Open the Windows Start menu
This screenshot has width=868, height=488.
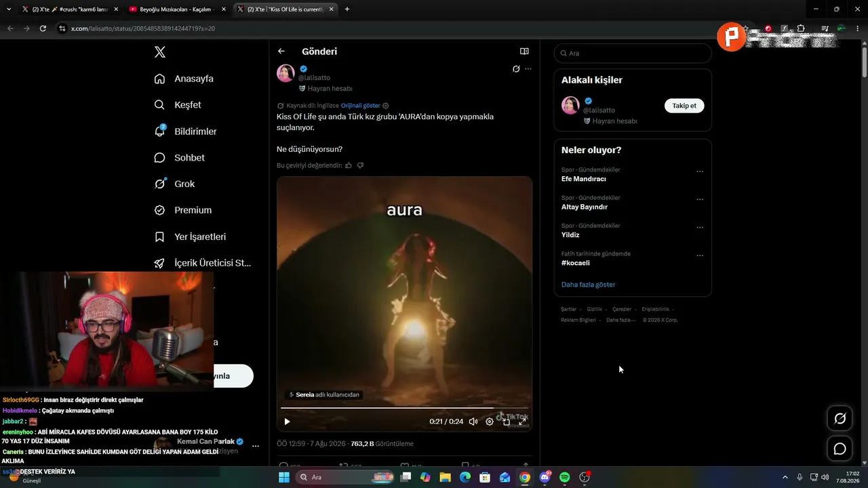coord(284,477)
